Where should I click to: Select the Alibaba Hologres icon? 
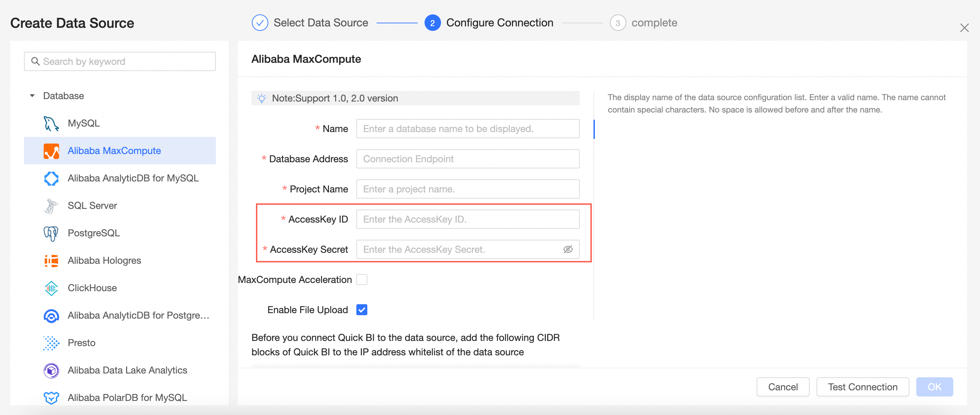coord(51,260)
